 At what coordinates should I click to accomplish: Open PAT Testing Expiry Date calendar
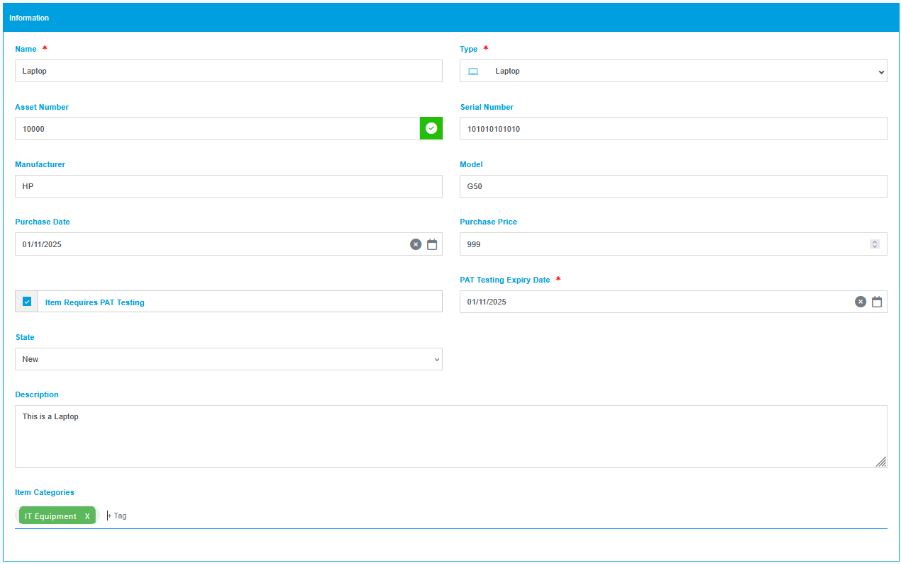pos(877,302)
